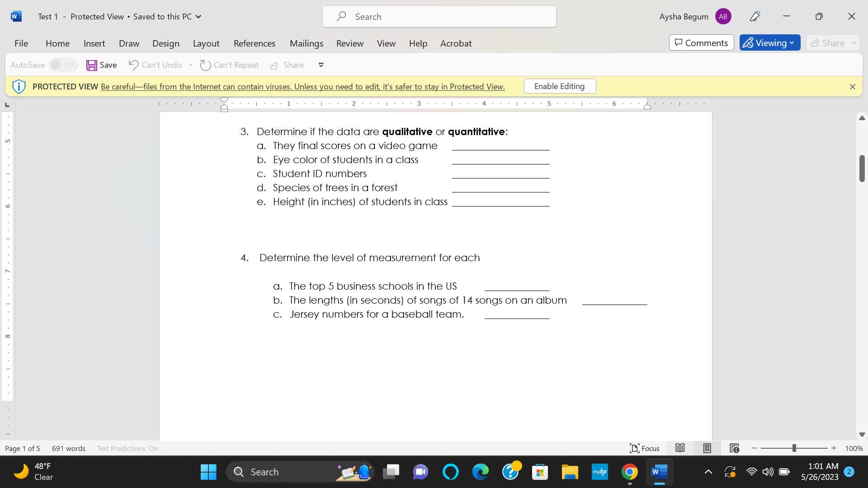Switch to the Acrobat tab

pos(456,43)
